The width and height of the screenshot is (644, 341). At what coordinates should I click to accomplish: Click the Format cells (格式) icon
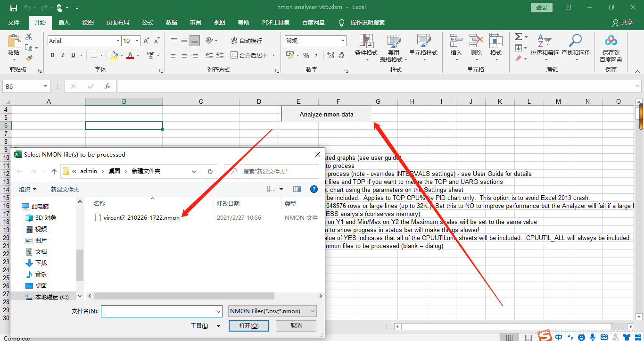pyautogui.click(x=496, y=41)
